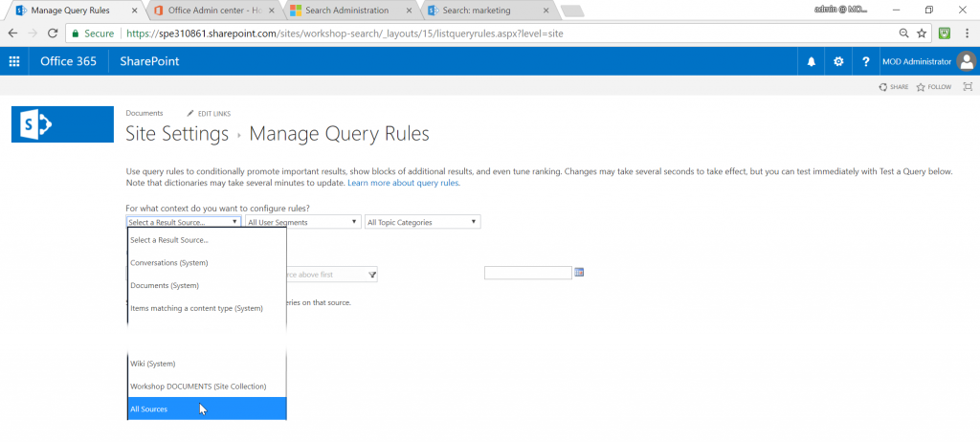Click the SharePoint header link
The width and height of the screenshot is (980, 442).
point(149,61)
